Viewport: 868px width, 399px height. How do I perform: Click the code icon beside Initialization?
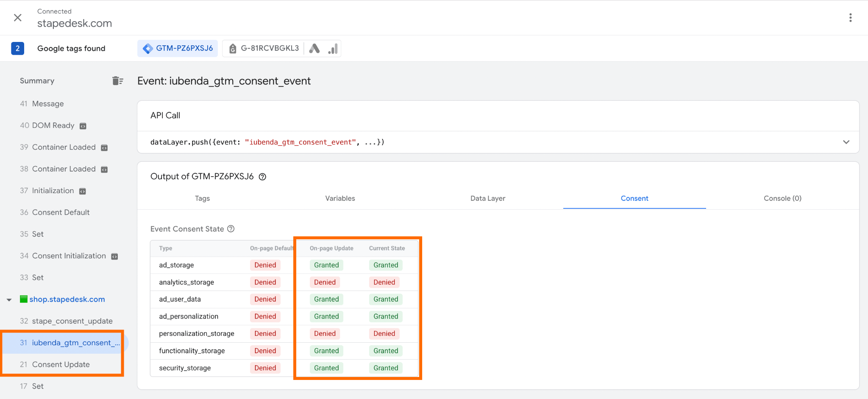(x=83, y=191)
